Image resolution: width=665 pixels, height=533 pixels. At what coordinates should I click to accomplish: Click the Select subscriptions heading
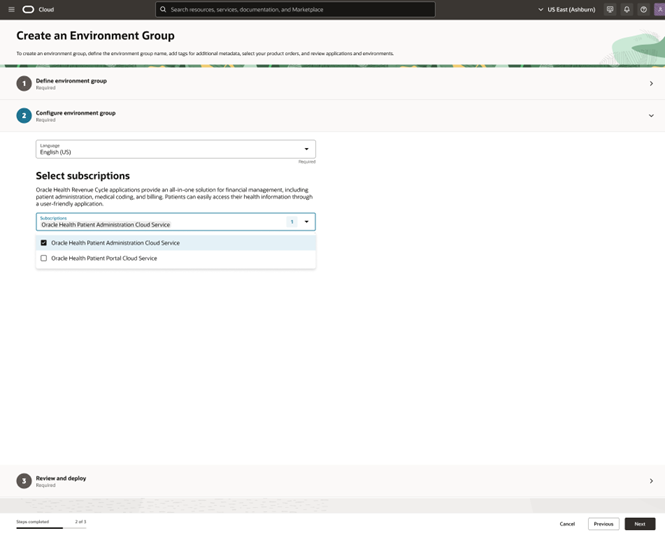tap(83, 176)
